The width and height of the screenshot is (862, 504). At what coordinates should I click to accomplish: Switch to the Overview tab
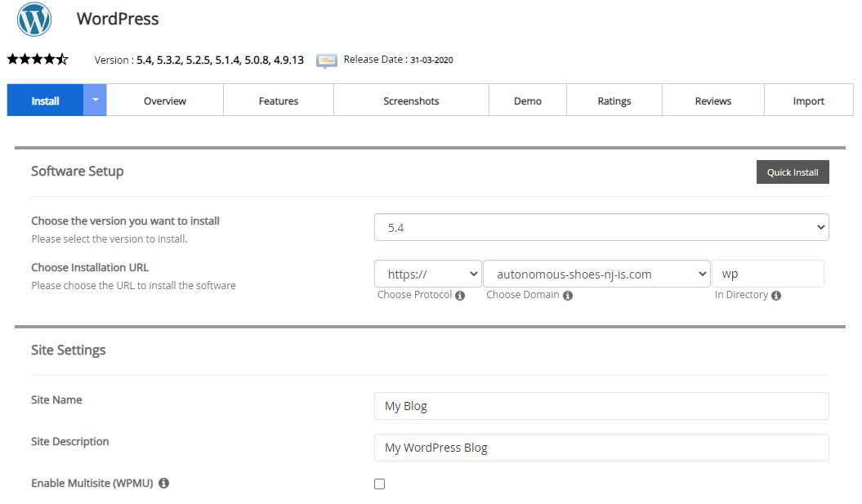tap(165, 100)
